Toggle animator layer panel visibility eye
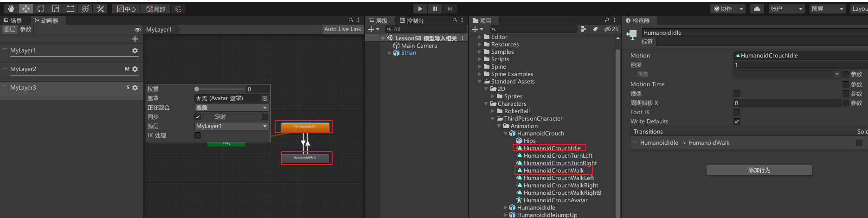 coord(138,29)
